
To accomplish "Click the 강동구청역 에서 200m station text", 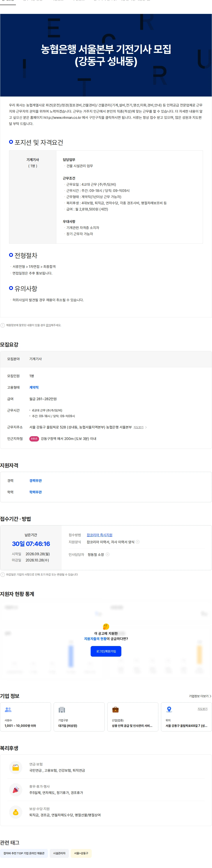I will point(68,439).
